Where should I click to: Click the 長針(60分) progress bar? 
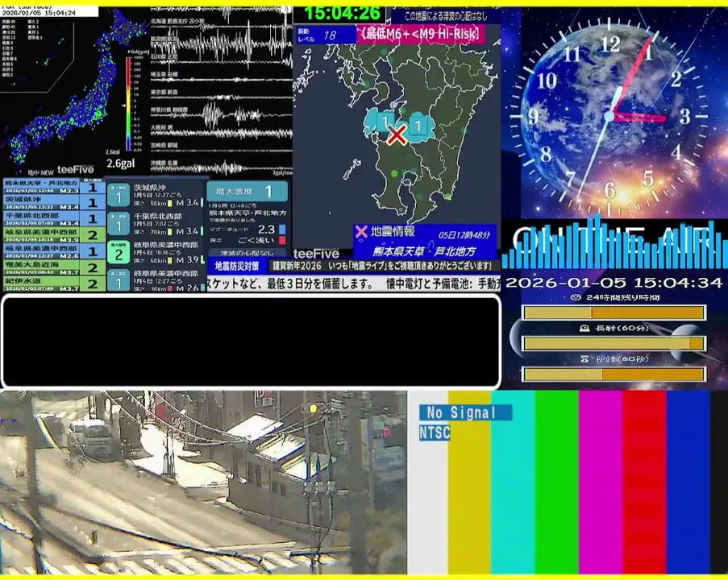pos(614,343)
